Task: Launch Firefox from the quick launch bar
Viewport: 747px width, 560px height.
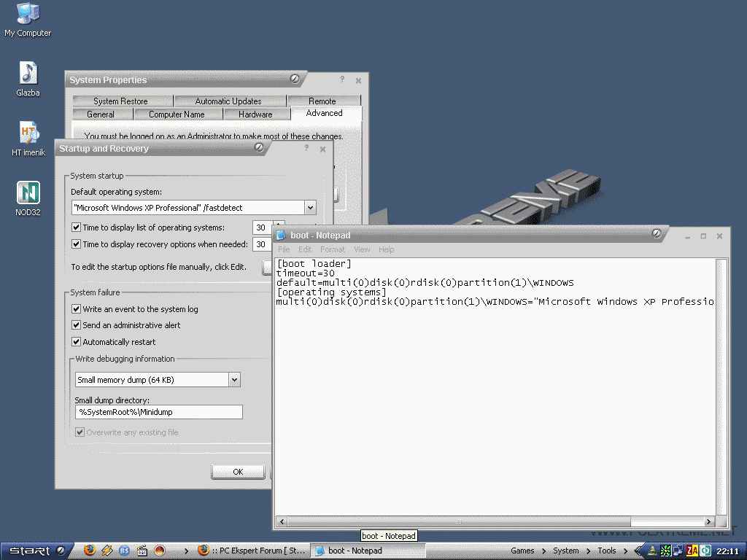Action: 90,551
